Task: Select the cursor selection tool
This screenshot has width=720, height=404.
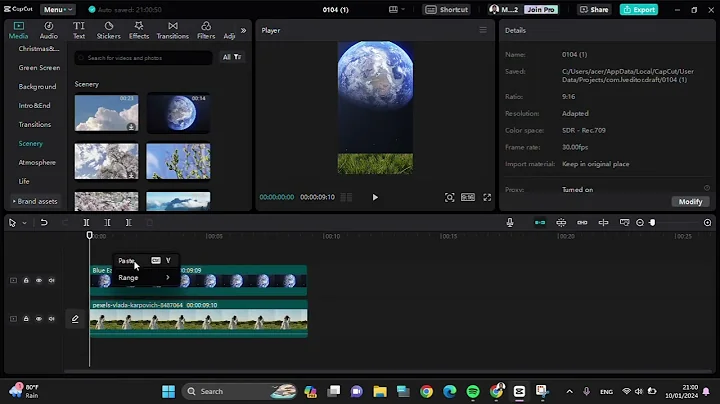Action: coord(12,223)
